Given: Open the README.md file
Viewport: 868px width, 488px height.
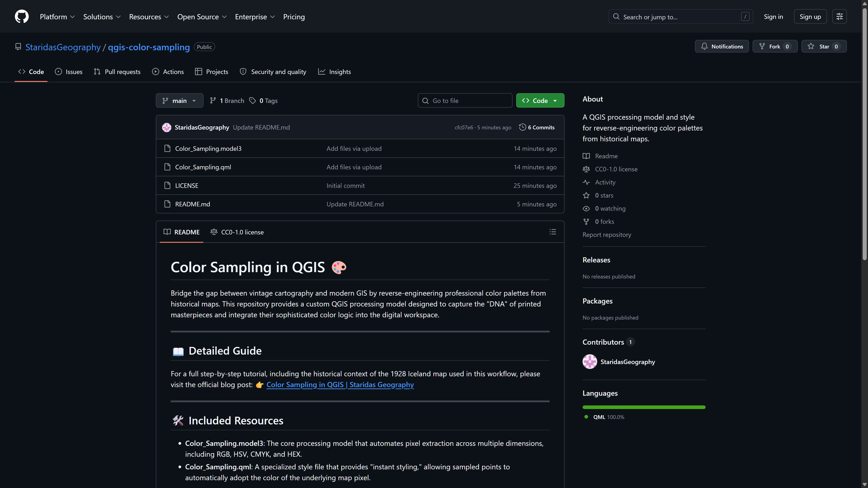Looking at the screenshot, I should pyautogui.click(x=192, y=204).
